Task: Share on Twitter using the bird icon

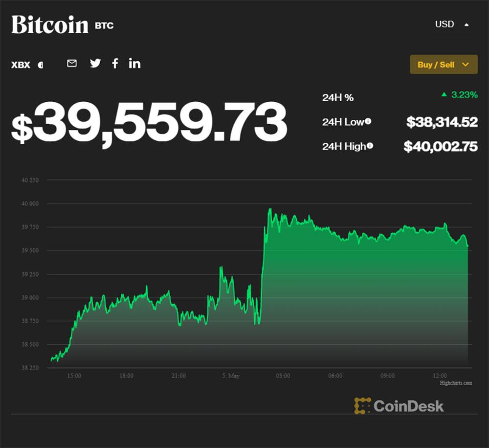Action: (95, 63)
